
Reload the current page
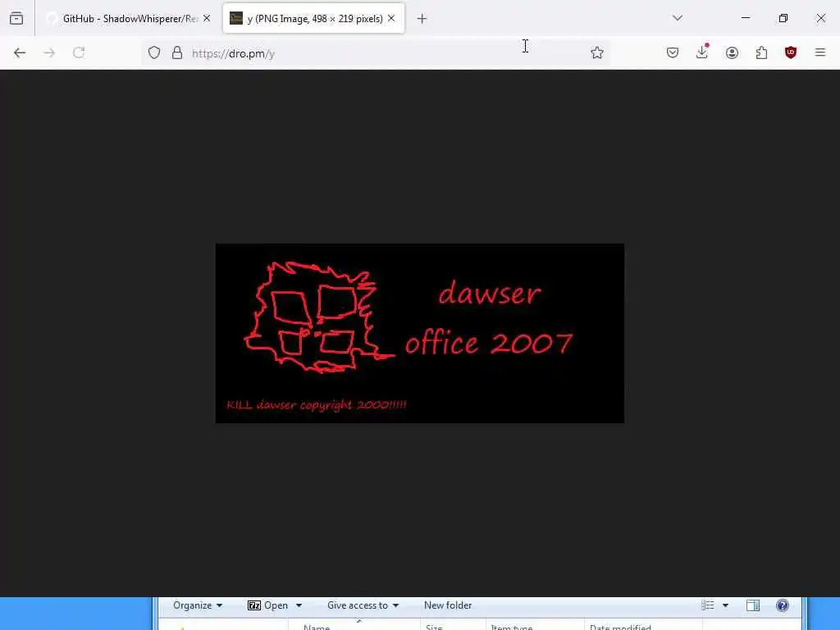click(79, 52)
